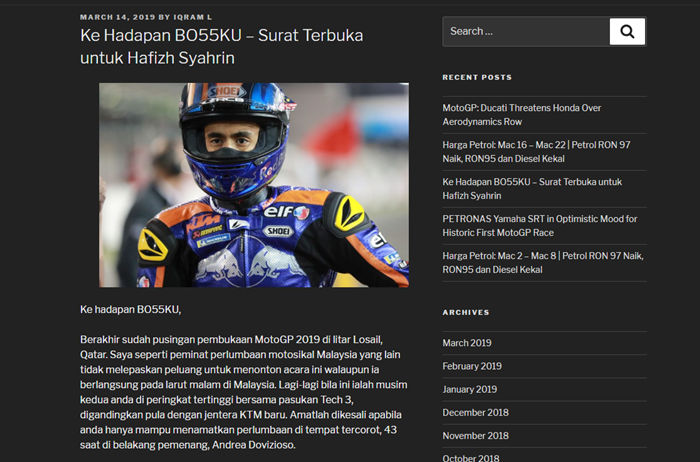
Task: Click the March 14, 2019 post date
Action: click(x=117, y=17)
